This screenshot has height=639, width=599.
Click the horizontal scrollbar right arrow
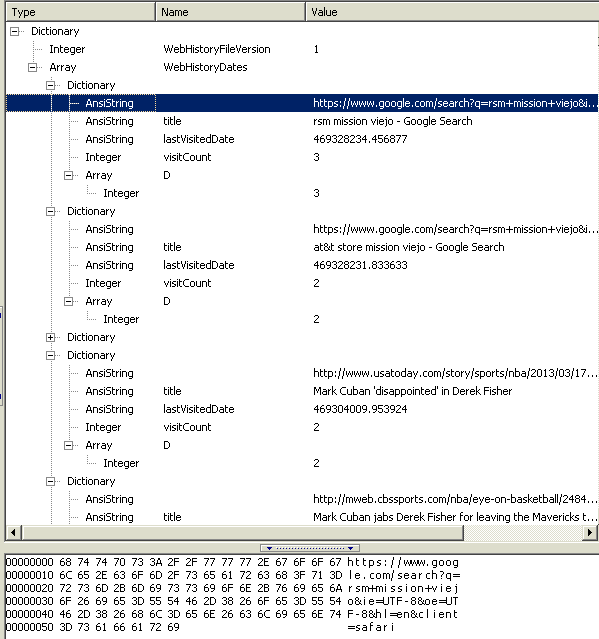click(x=590, y=532)
